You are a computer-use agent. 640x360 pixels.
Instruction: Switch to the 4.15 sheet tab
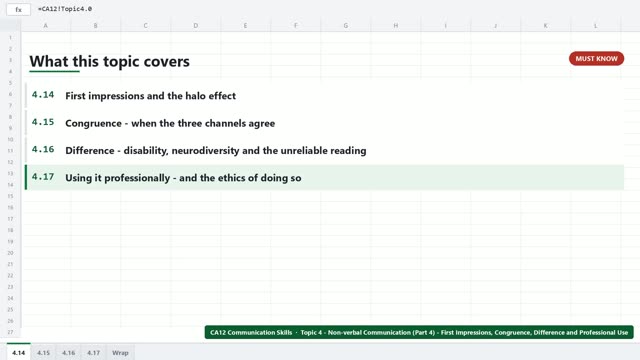43,353
